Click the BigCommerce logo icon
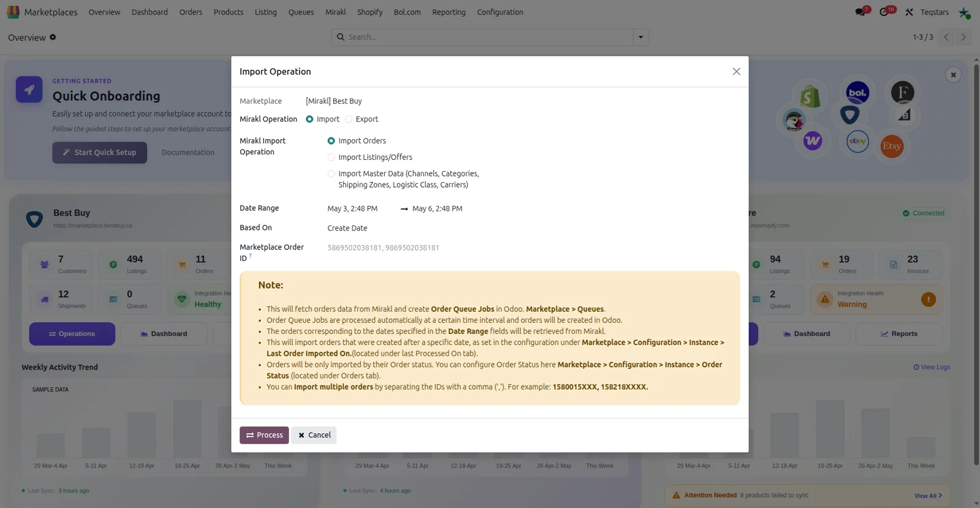980x508 pixels. (x=904, y=115)
